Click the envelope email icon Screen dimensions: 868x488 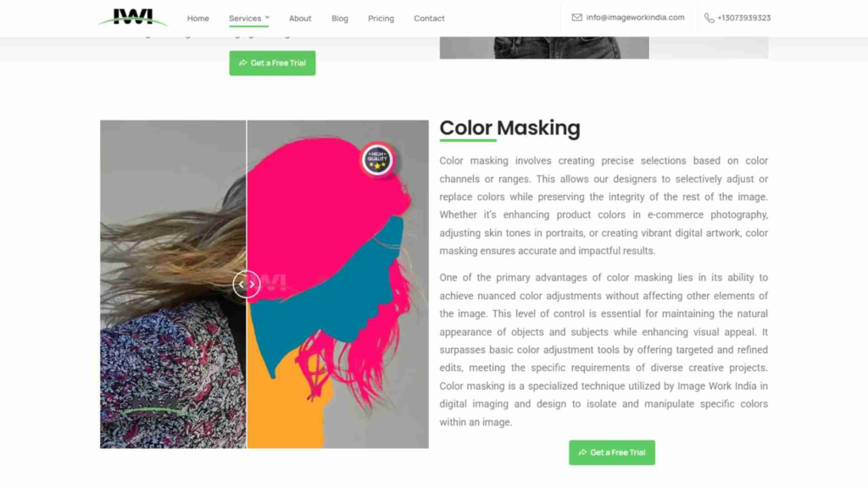click(x=576, y=17)
